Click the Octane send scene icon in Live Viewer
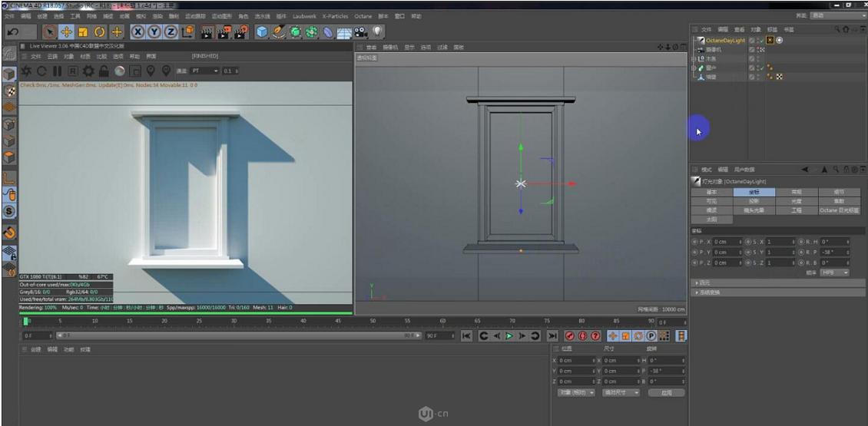The image size is (868, 426). (26, 71)
